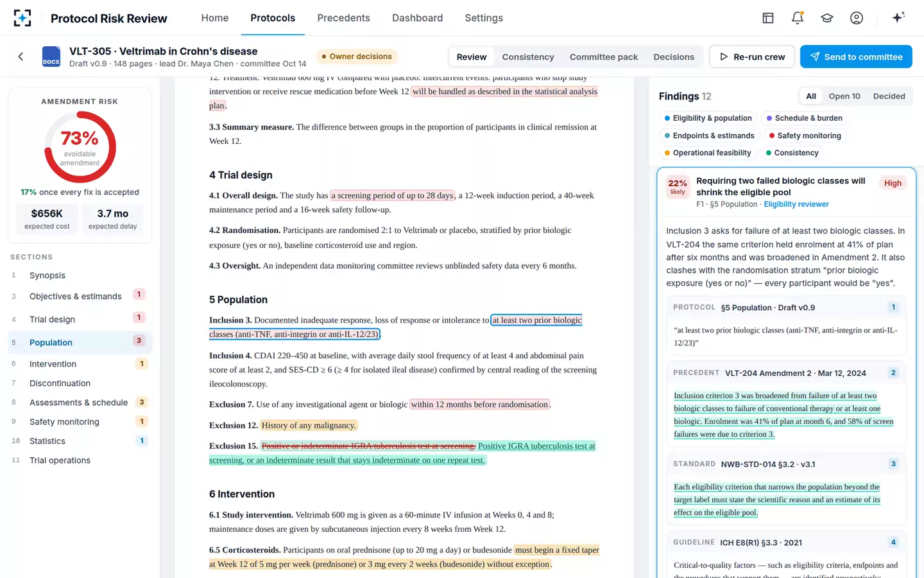The height and width of the screenshot is (578, 924).
Task: Toggle the Endpoints & estimands filter chip
Action: pyautogui.click(x=710, y=136)
